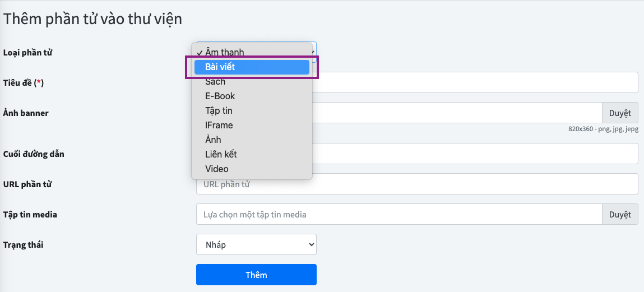Choose the "Liên kết" option

pyautogui.click(x=221, y=155)
